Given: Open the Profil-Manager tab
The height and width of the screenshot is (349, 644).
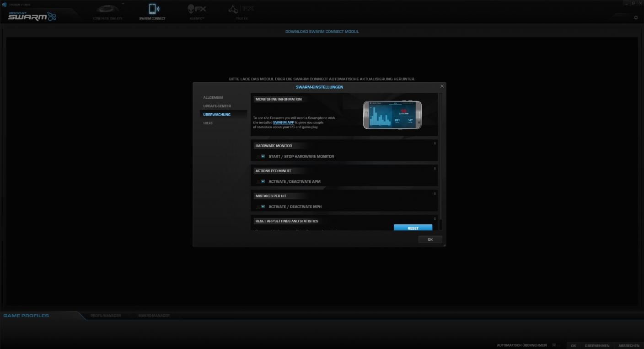Looking at the screenshot, I should click(x=106, y=316).
